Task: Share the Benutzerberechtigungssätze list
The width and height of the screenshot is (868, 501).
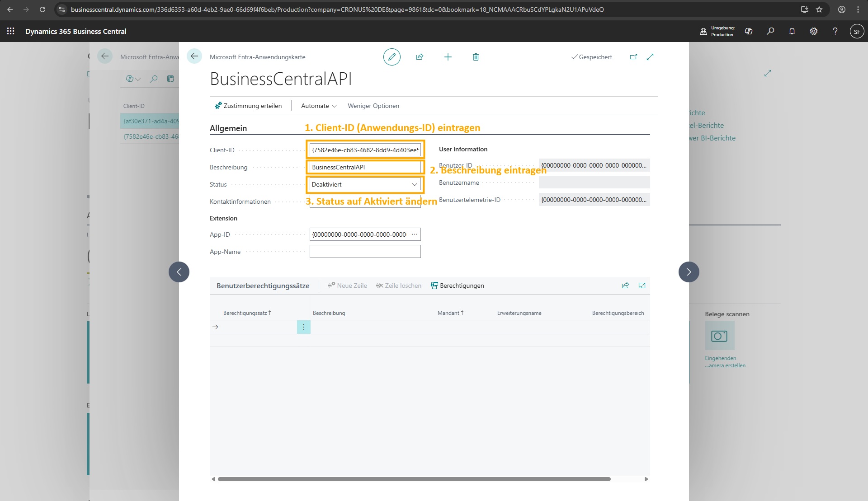Action: click(x=625, y=286)
